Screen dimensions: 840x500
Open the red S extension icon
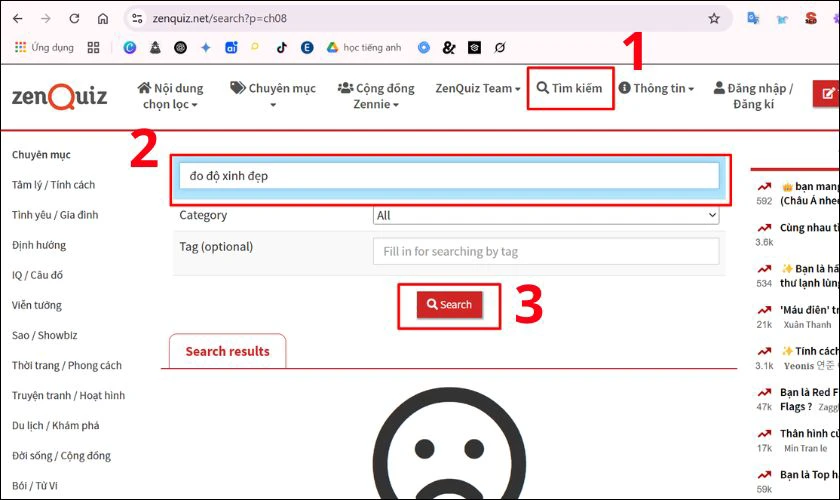[811, 19]
